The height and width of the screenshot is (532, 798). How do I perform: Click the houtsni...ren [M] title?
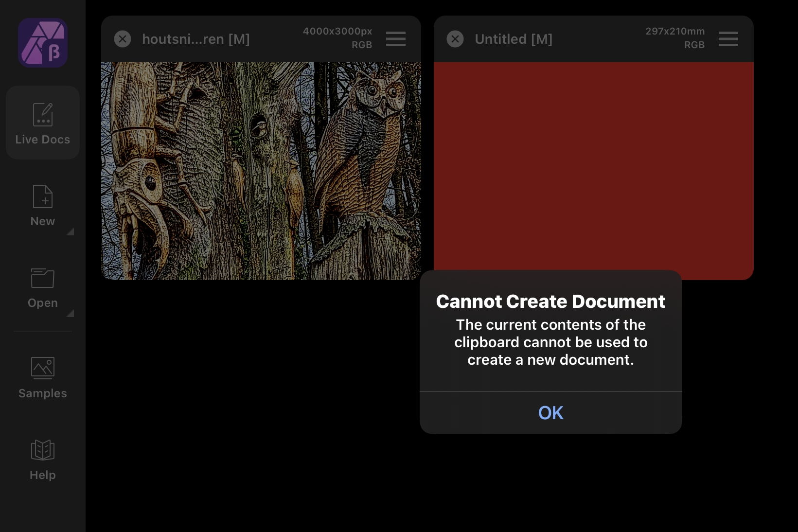[x=196, y=39]
